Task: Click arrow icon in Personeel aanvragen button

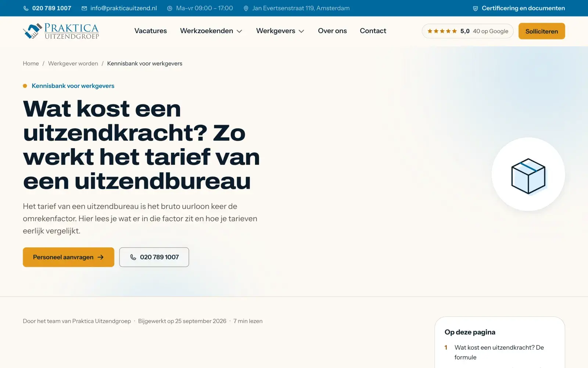Action: tap(101, 257)
